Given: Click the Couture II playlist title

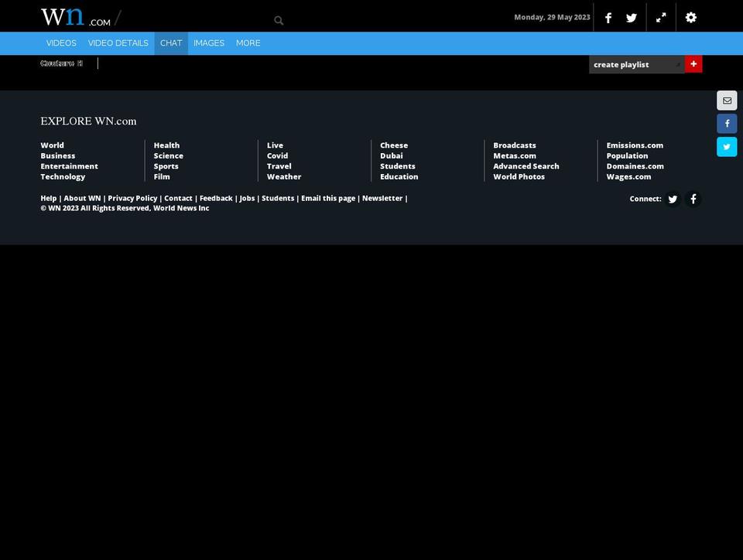Looking at the screenshot, I should pyautogui.click(x=62, y=63).
